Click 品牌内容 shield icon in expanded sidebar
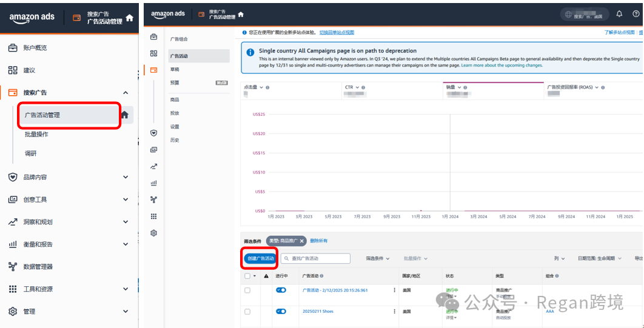 [13, 178]
